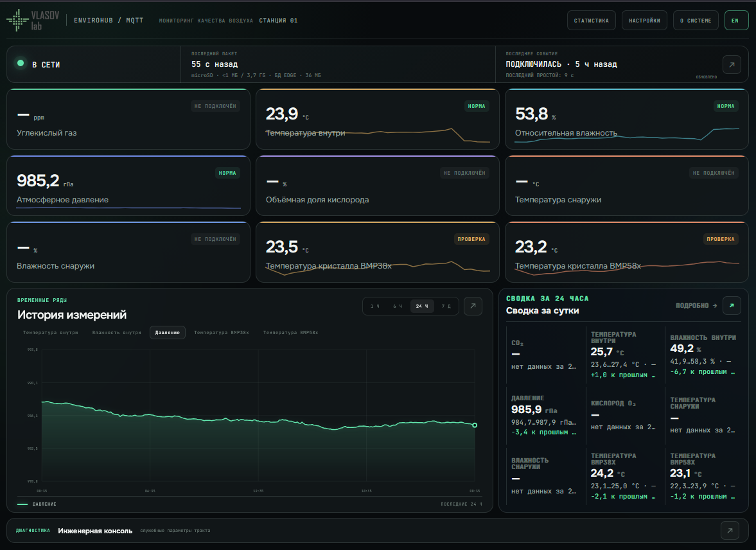The image size is (756, 550).
Task: Click the 'В СЕТИ' status label
Action: click(46, 65)
